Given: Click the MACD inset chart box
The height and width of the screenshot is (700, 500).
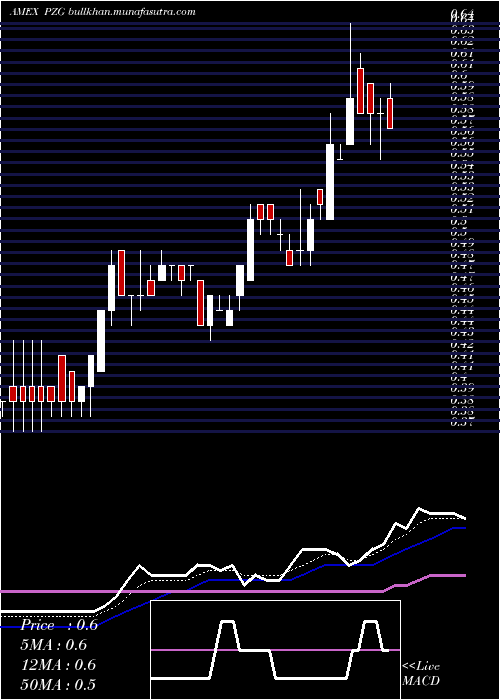Looking at the screenshot, I should point(275,650).
